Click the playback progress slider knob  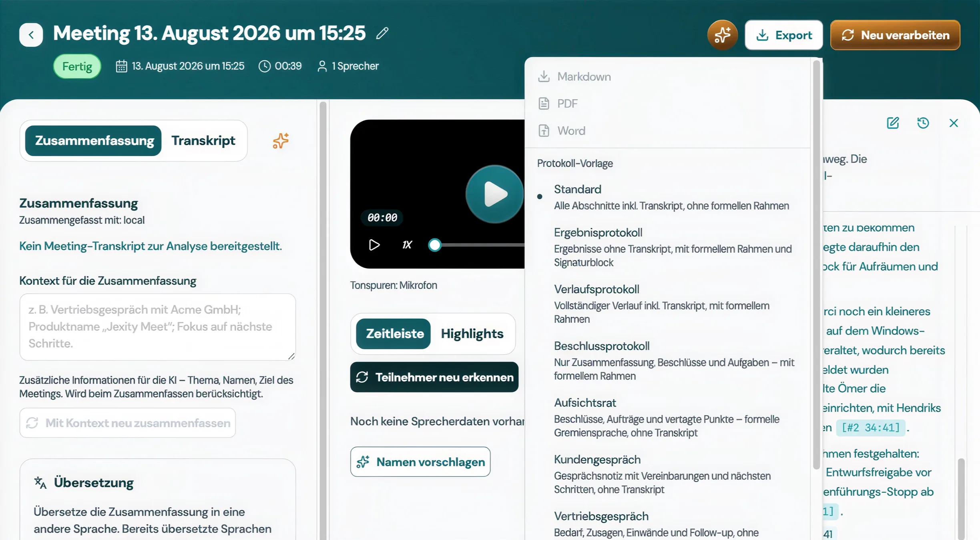coord(435,245)
